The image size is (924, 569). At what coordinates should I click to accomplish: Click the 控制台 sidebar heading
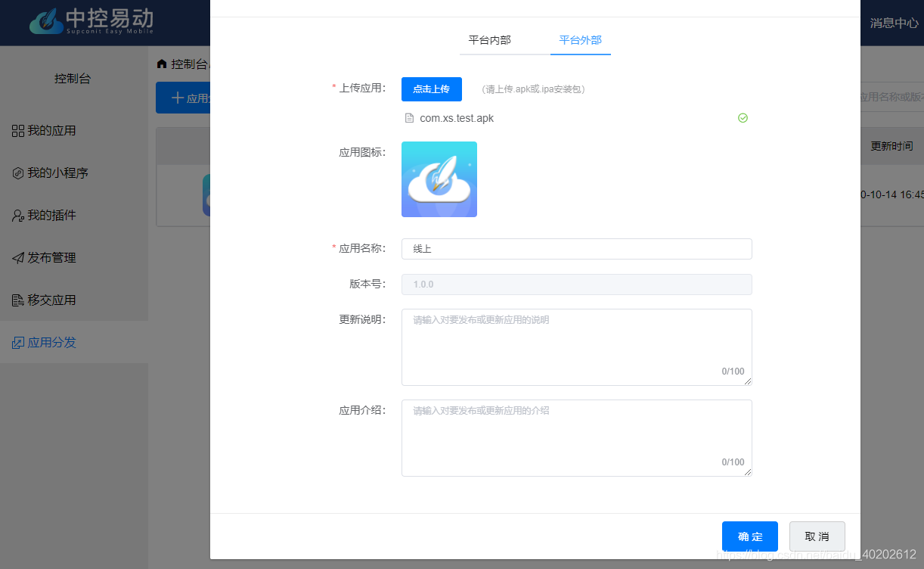tap(73, 79)
